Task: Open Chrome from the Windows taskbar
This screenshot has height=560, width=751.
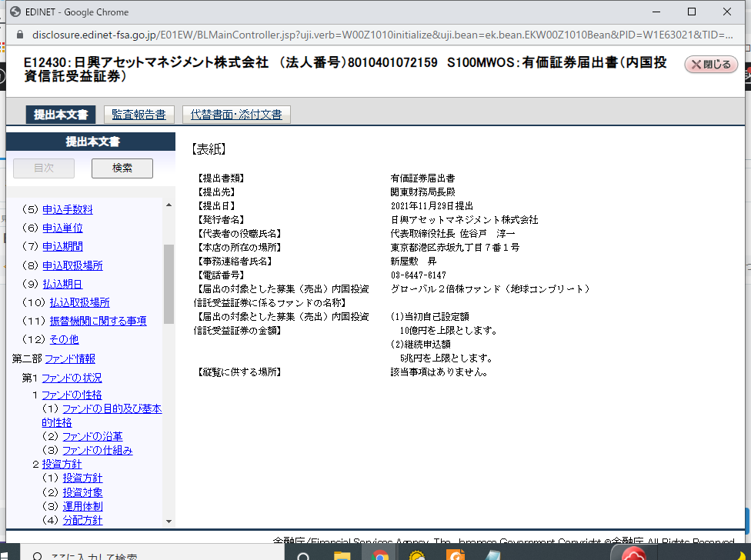Action: click(380, 555)
